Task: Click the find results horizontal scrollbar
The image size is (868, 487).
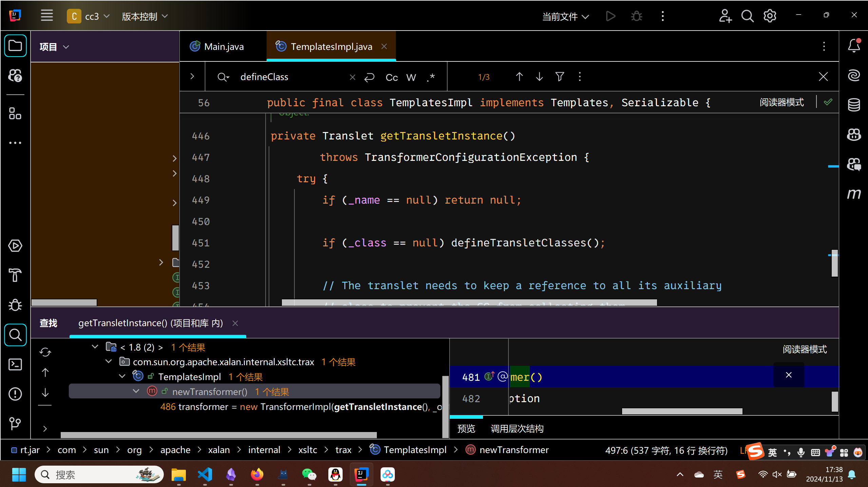Action: tap(219, 435)
